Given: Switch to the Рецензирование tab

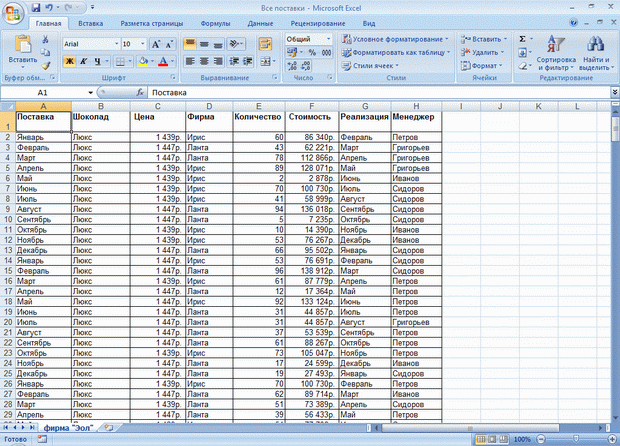Looking at the screenshot, I should [x=318, y=23].
